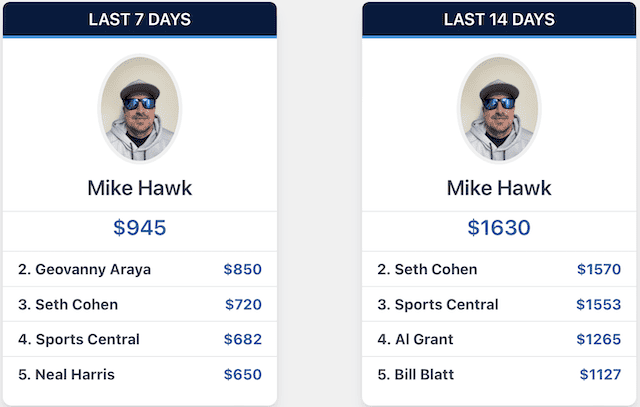The width and height of the screenshot is (640, 407).
Task: Open Sports Central ranked fourth in 7 days
Action: click(x=140, y=339)
